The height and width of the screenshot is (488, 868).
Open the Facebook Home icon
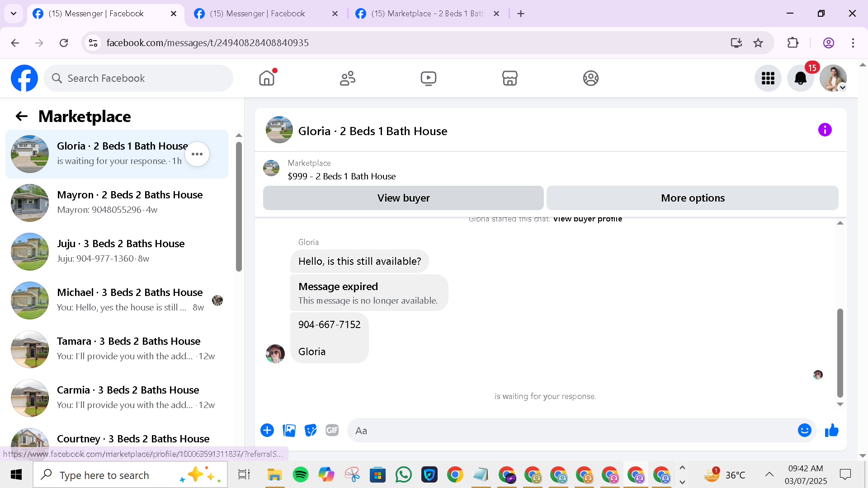267,78
